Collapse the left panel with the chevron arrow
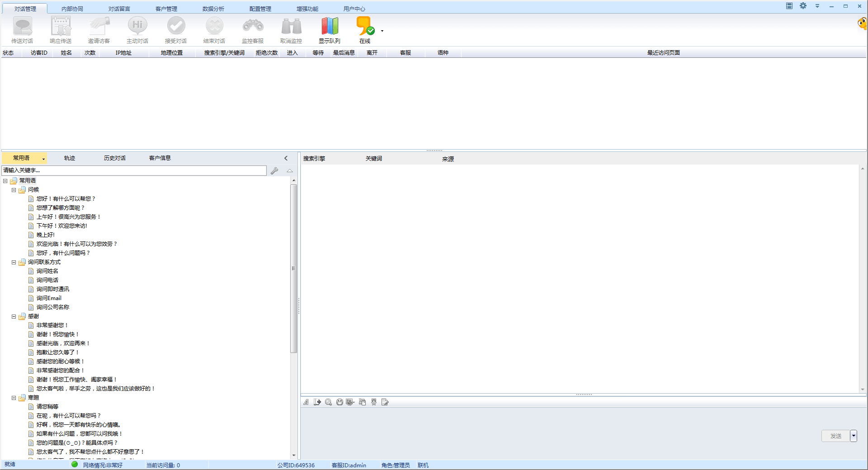This screenshot has height=470, width=868. (x=286, y=158)
